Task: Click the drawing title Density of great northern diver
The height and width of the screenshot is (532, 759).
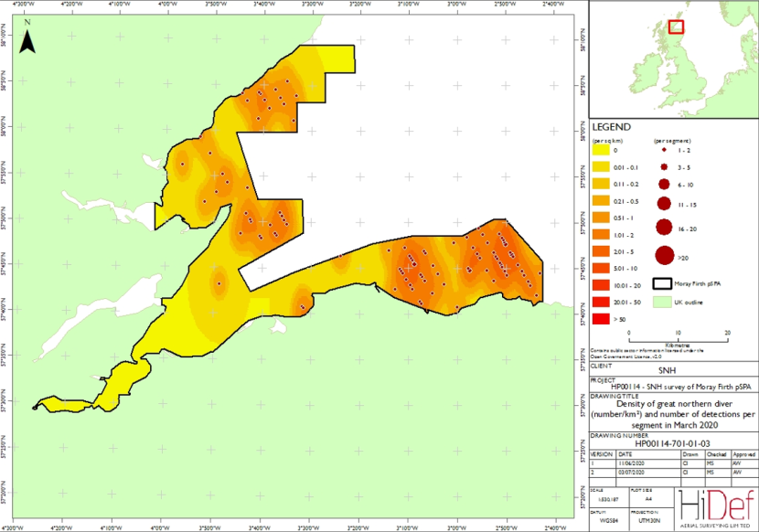Action: [673, 414]
